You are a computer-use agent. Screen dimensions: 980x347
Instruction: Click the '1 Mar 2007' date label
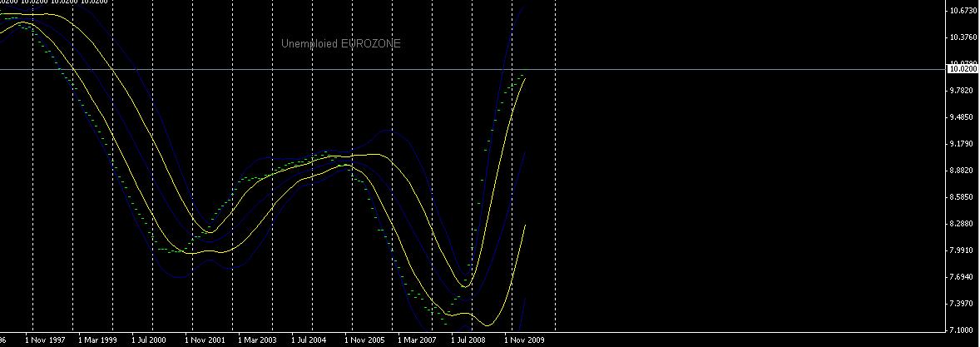(x=418, y=340)
